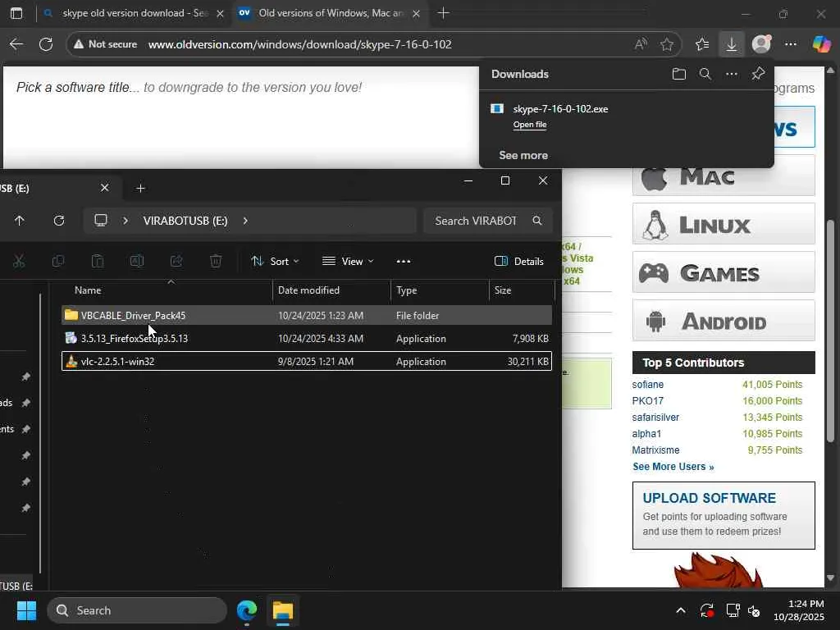Click the Edge address bar URL
The width and height of the screenshot is (840, 630).
[x=300, y=44]
